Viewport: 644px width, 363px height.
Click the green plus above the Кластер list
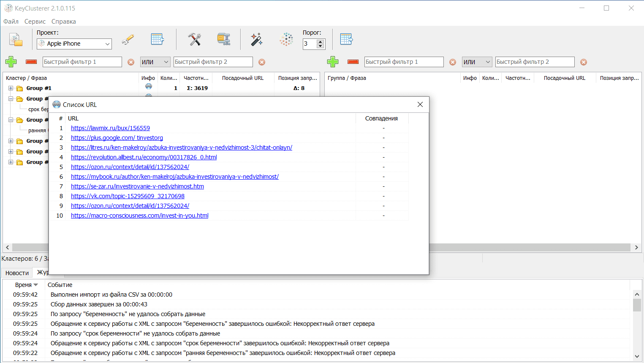pyautogui.click(x=11, y=62)
